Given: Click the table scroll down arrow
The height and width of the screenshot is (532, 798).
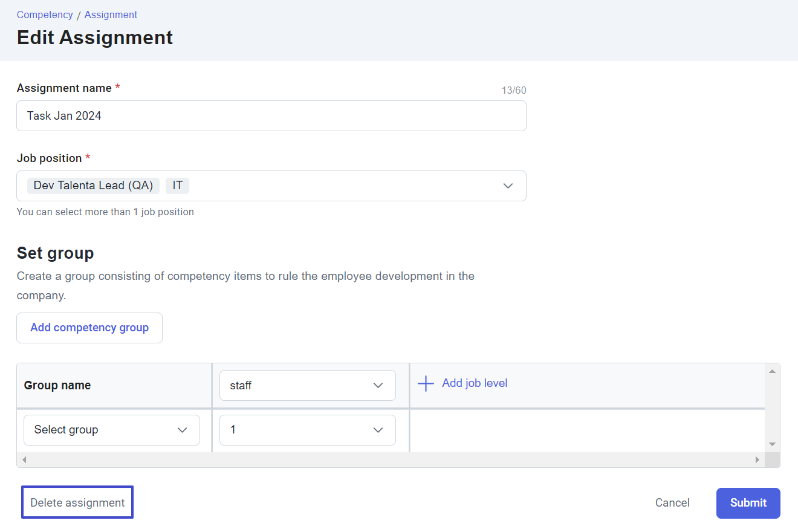Looking at the screenshot, I should pyautogui.click(x=772, y=444).
